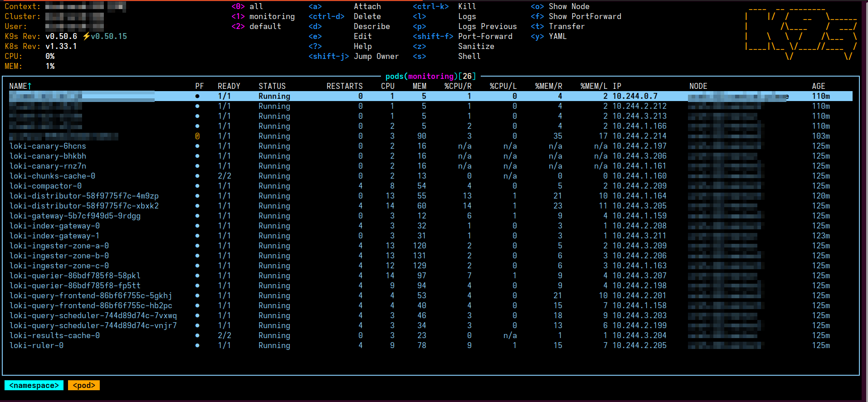The width and height of the screenshot is (868, 402).
Task: Click the PF dot for loki-canary-6hcns
Action: 197,146
